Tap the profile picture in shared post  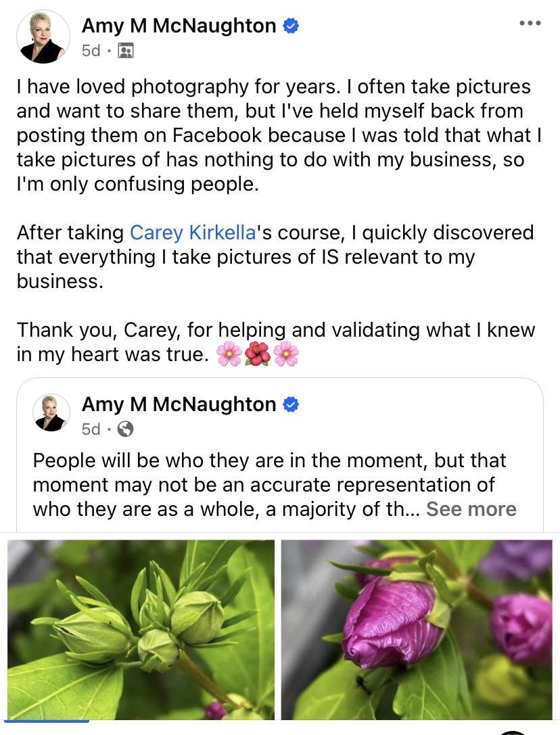(51, 412)
